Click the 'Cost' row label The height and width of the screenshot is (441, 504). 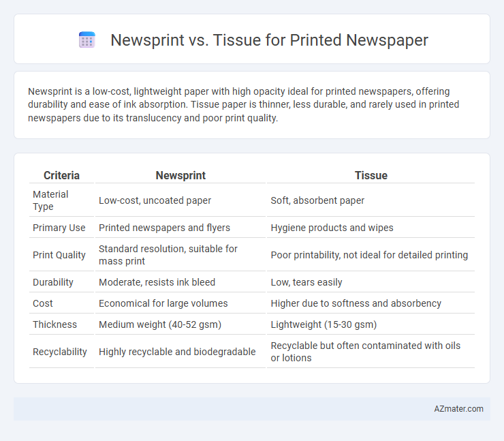tap(43, 303)
